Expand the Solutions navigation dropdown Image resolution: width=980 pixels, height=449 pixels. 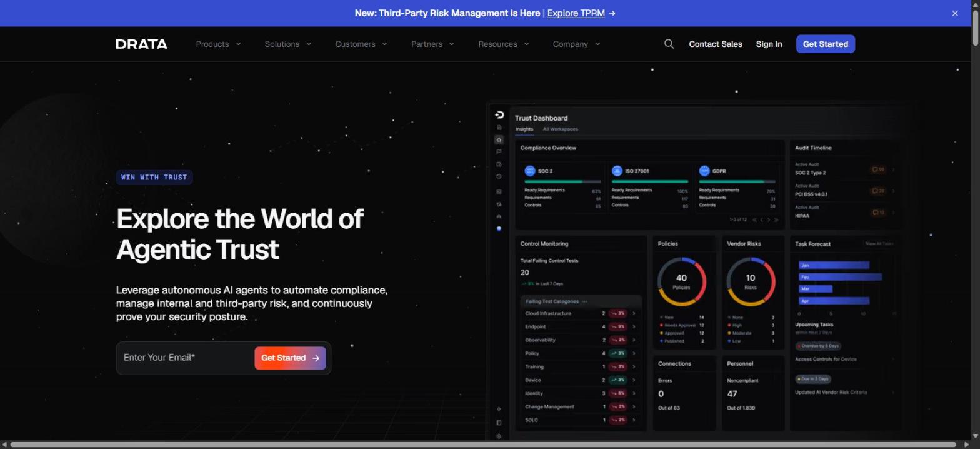click(x=288, y=44)
